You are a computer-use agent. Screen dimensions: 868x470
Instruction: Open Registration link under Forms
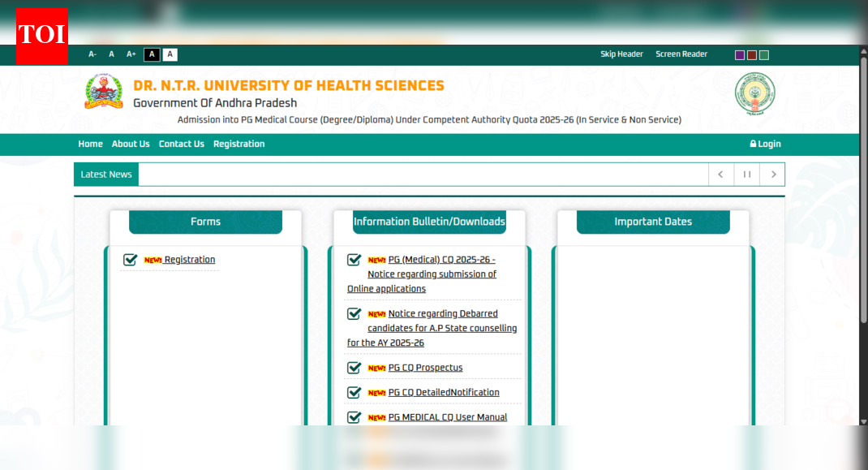pyautogui.click(x=189, y=260)
